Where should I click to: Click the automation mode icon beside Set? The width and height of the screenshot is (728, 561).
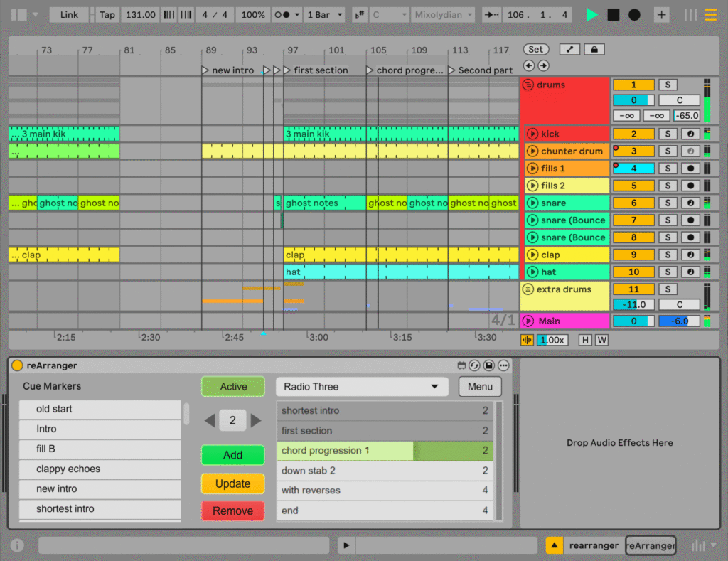coord(569,49)
